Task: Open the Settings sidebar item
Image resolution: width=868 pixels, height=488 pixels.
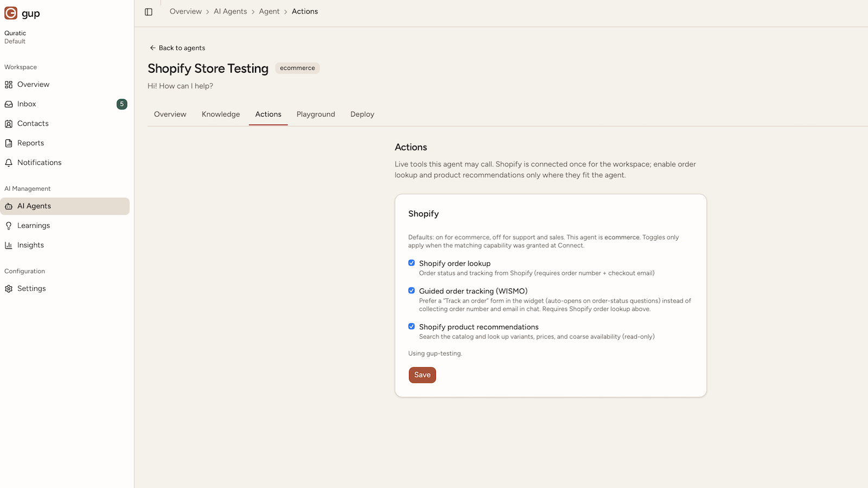Action: 65,288
